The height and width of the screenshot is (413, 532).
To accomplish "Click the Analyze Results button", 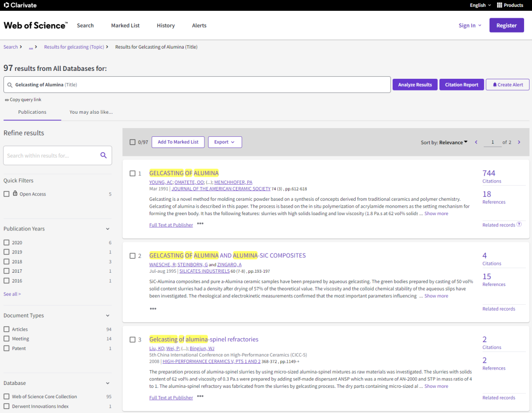I will click(x=415, y=85).
